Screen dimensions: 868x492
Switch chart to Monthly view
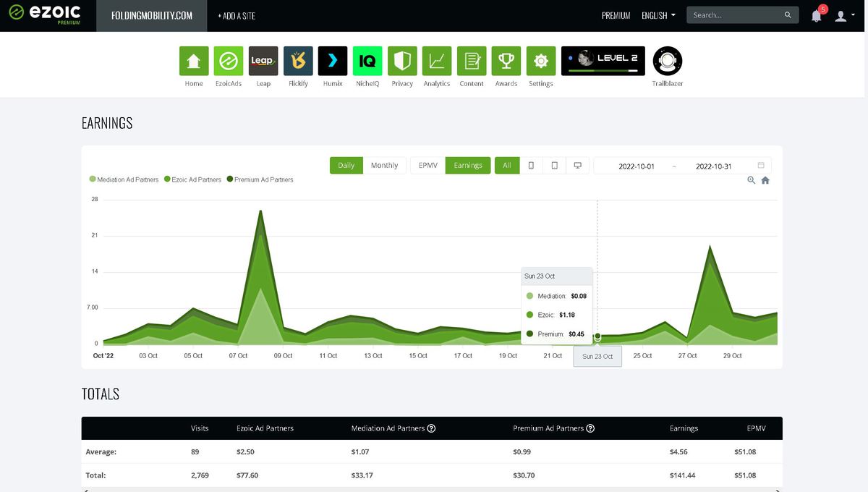pyautogui.click(x=384, y=166)
